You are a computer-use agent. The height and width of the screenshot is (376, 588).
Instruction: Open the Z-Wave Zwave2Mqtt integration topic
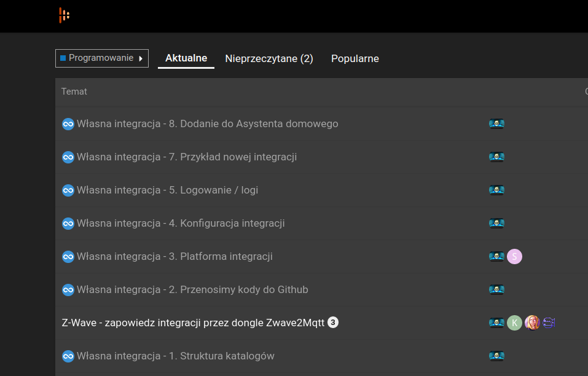[193, 323]
